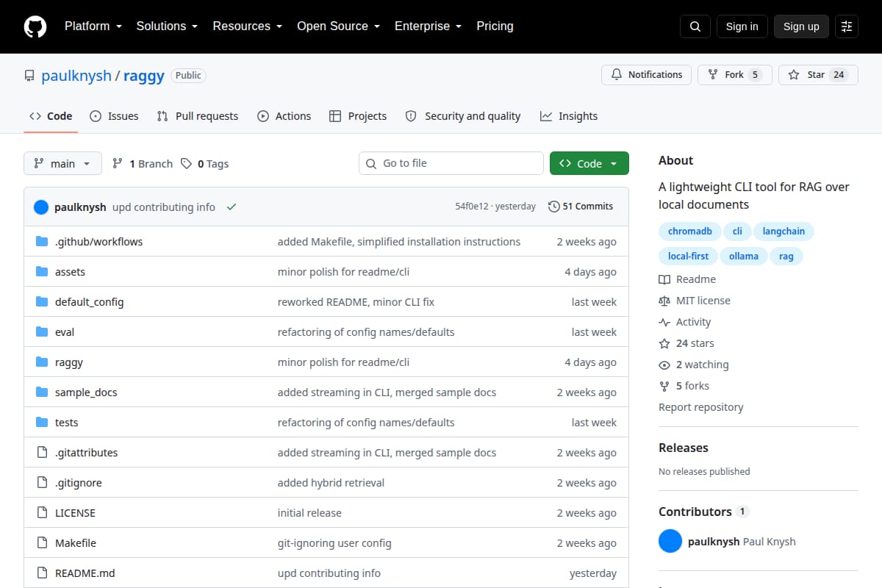
Task: Open the MIT license link
Action: (x=695, y=301)
